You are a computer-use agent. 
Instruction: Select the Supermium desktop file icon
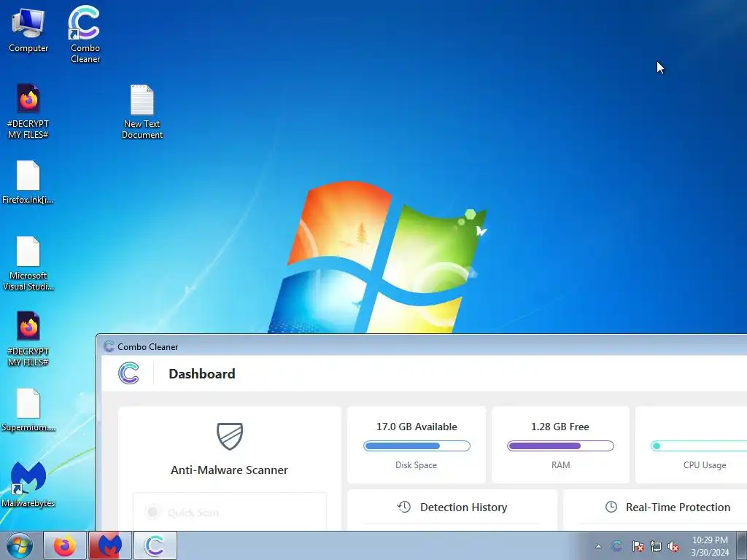pyautogui.click(x=28, y=410)
